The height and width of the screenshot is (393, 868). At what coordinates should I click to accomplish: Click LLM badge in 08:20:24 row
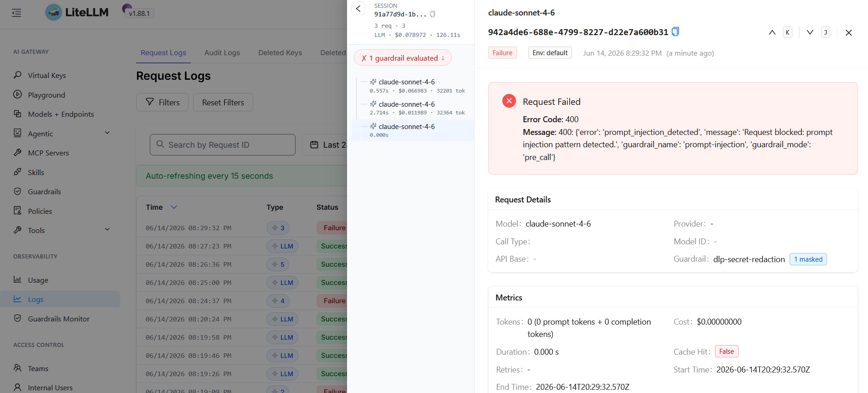282,319
